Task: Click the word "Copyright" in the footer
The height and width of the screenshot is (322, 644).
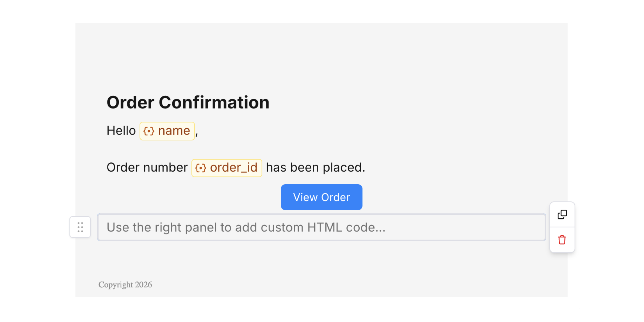Action: coord(115,285)
